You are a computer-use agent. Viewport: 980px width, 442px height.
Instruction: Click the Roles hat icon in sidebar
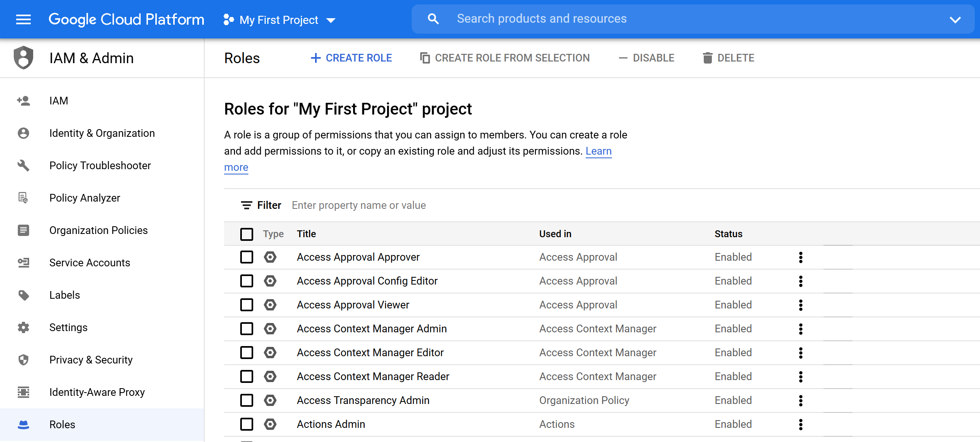click(x=23, y=425)
